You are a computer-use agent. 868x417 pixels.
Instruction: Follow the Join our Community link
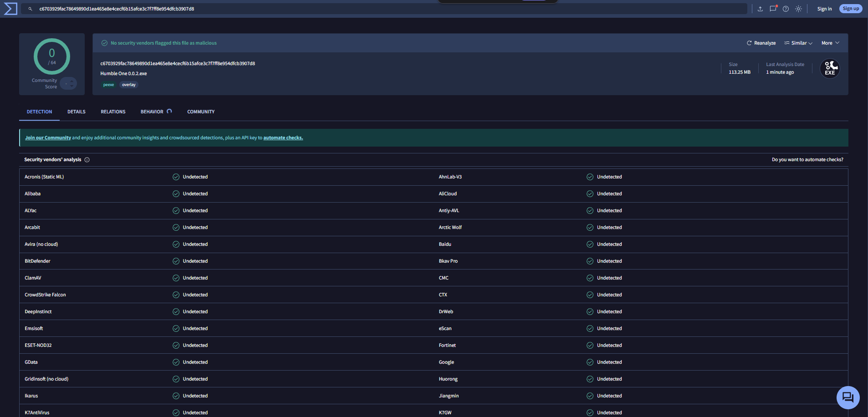(48, 138)
